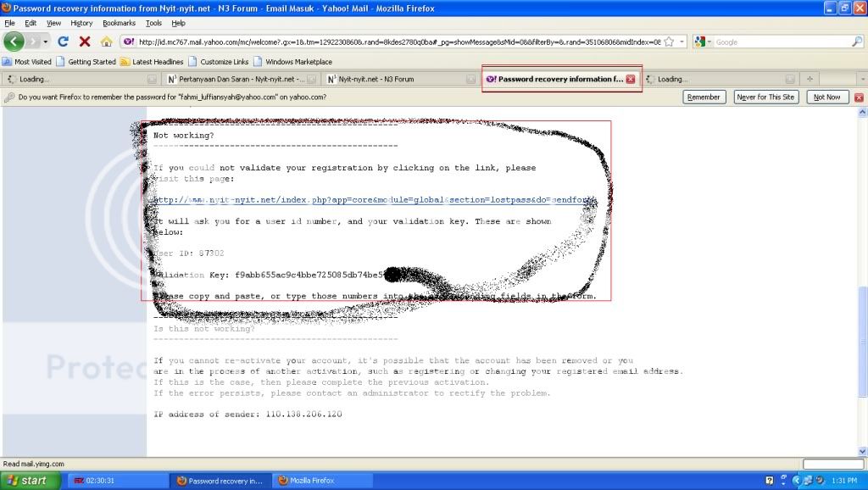Image resolution: width=868 pixels, height=490 pixels.
Task: Dismiss the remember-password notification bar
Action: point(859,97)
